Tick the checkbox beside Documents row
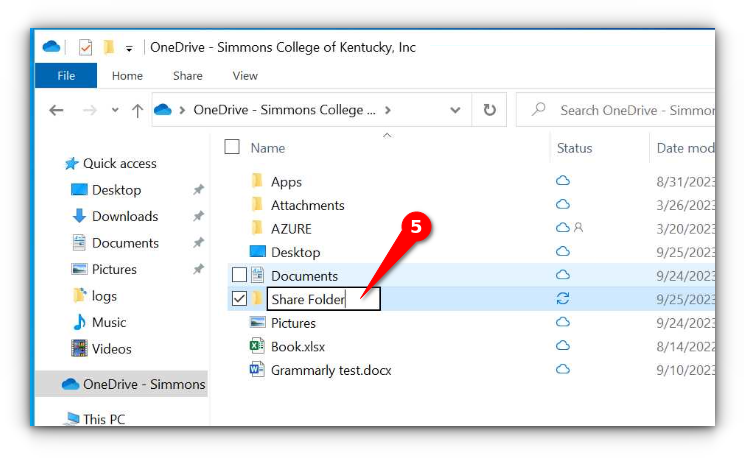 [x=239, y=275]
